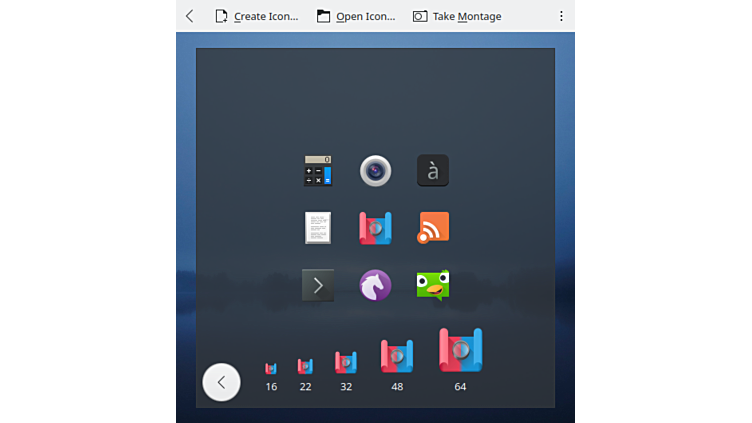
Task: Click the green bird chat icon
Action: pyautogui.click(x=432, y=285)
